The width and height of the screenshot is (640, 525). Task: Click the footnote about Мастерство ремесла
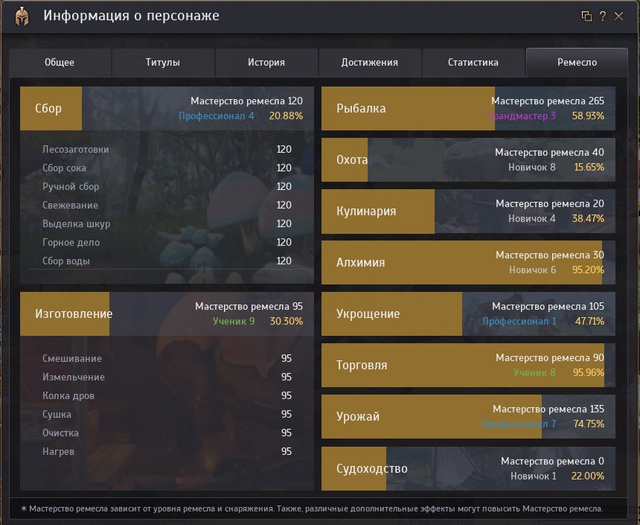coord(312,509)
